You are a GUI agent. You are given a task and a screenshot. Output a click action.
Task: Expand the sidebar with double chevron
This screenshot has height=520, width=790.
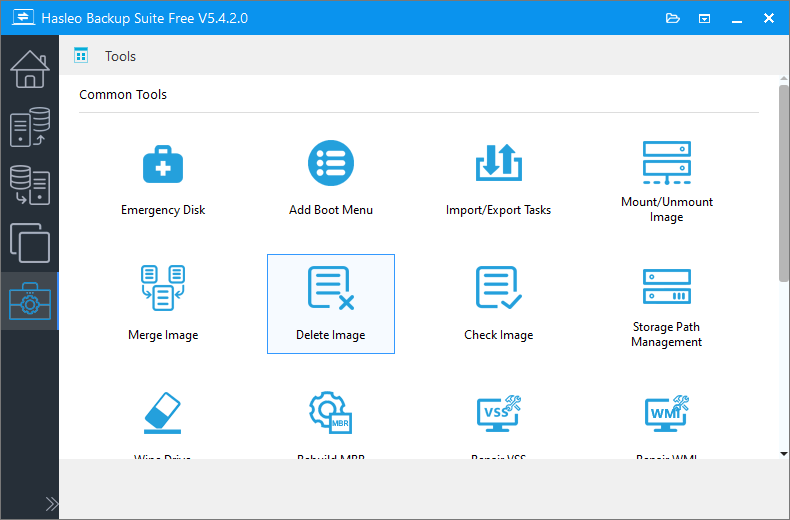point(51,504)
